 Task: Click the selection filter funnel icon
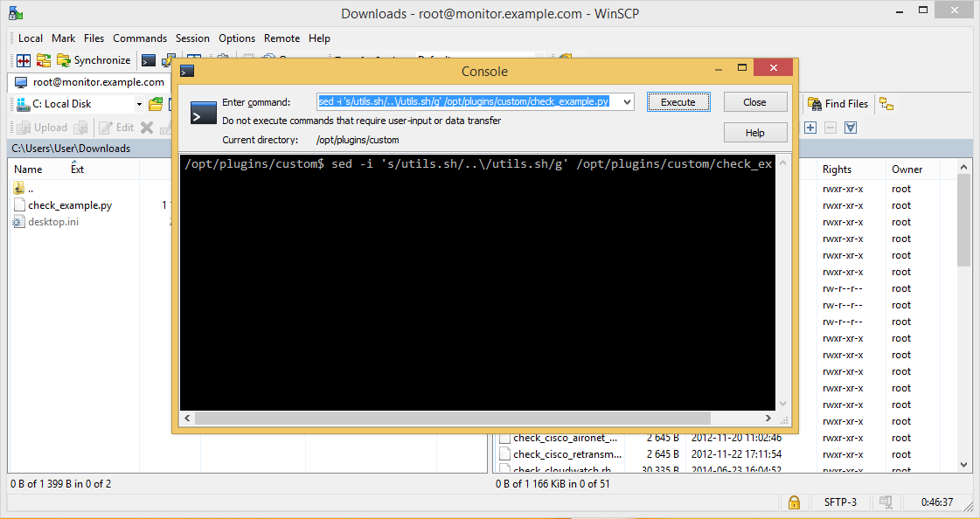pos(851,128)
